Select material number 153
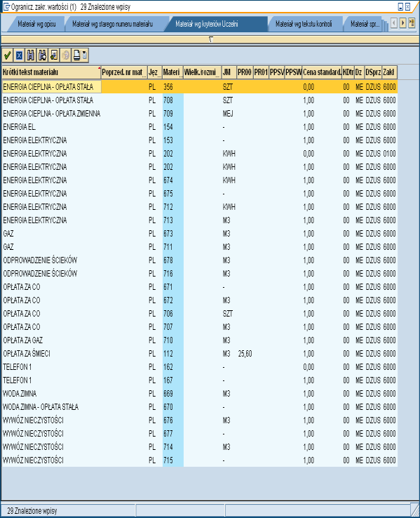Viewport: 420px width, 518px height. (x=168, y=140)
